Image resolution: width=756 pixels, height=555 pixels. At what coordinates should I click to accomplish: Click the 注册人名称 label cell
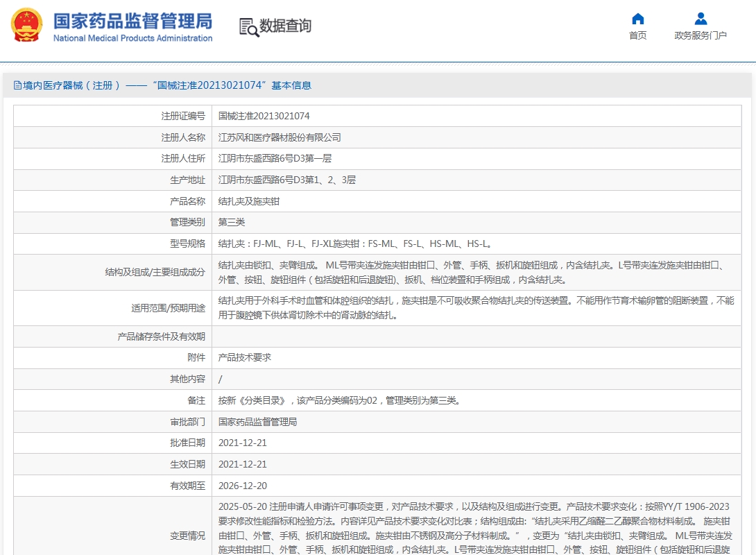coord(113,137)
